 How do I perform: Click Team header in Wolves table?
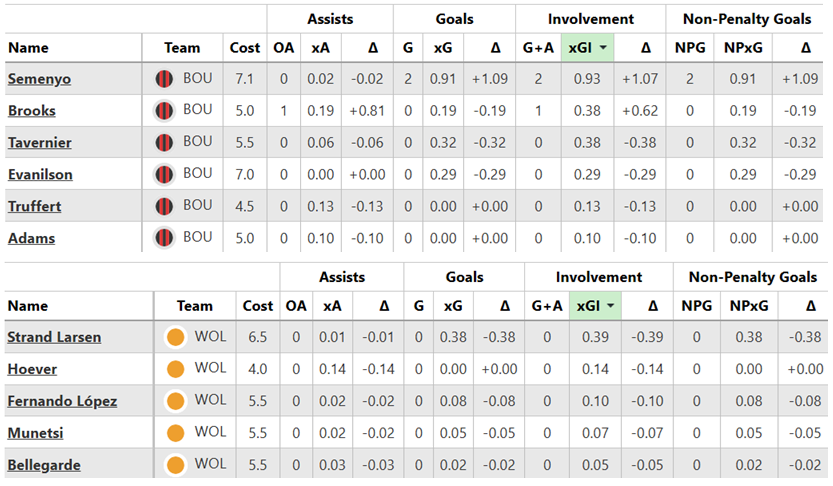point(194,306)
